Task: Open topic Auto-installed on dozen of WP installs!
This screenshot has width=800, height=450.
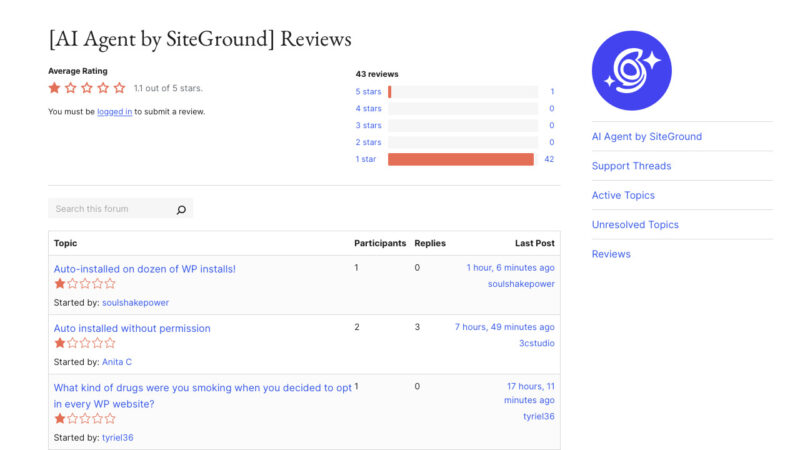Action: (x=144, y=269)
